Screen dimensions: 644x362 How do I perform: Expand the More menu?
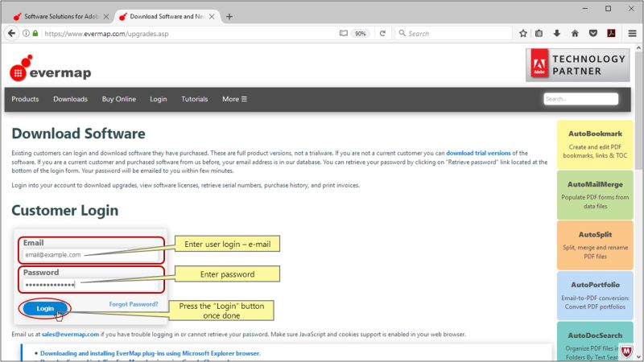pos(234,99)
